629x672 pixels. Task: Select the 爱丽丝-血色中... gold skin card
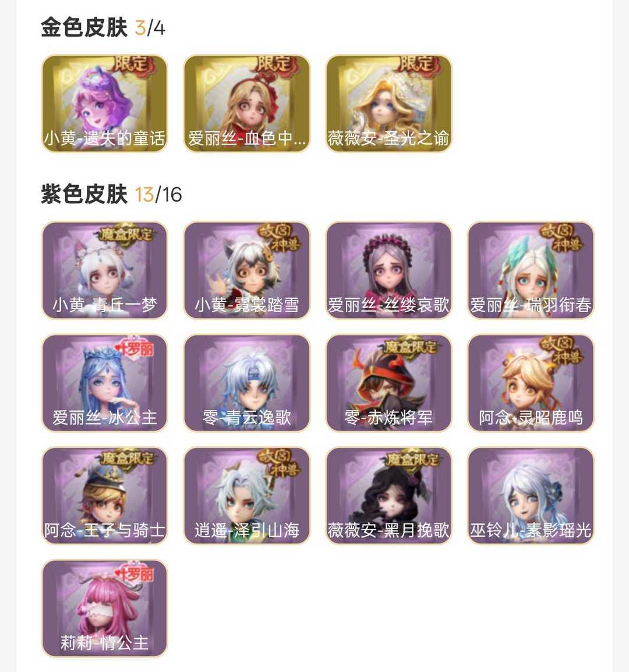246,103
